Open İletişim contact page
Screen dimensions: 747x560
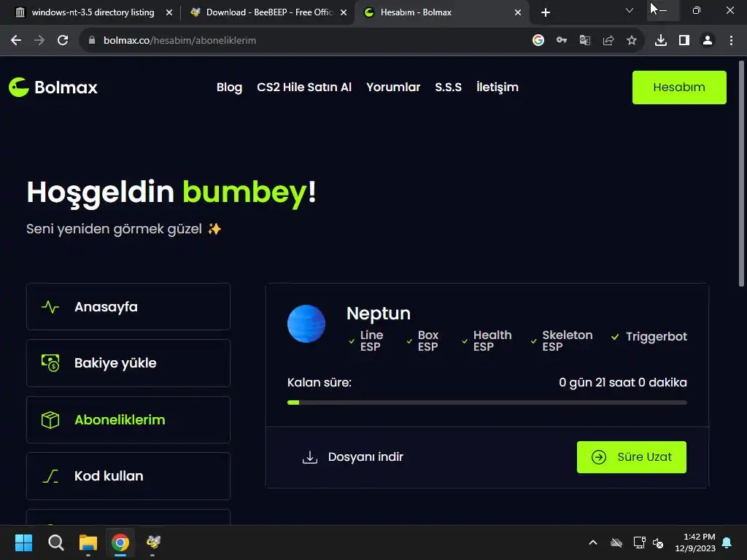pos(497,87)
